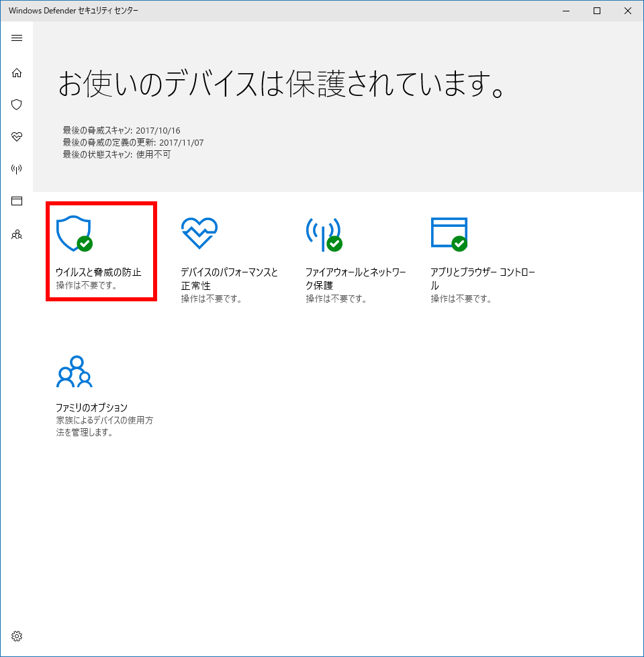
Task: Open ファイアウォールとネットワーク保護 link
Action: 355,279
